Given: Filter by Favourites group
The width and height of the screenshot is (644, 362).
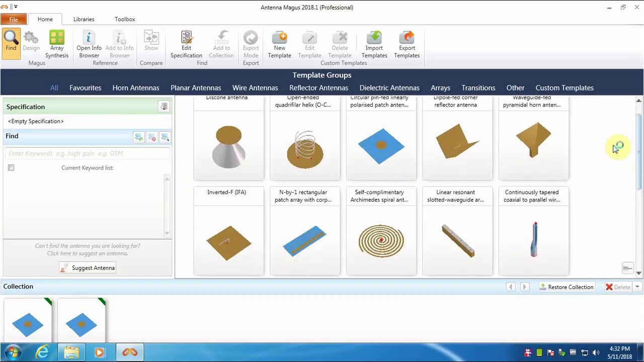Looking at the screenshot, I should (85, 87).
